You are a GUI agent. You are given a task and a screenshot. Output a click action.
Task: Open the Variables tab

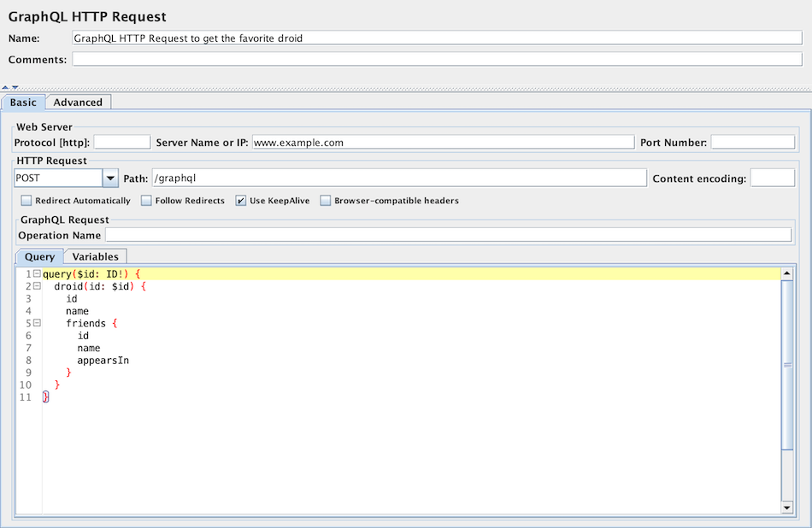pyautogui.click(x=95, y=256)
